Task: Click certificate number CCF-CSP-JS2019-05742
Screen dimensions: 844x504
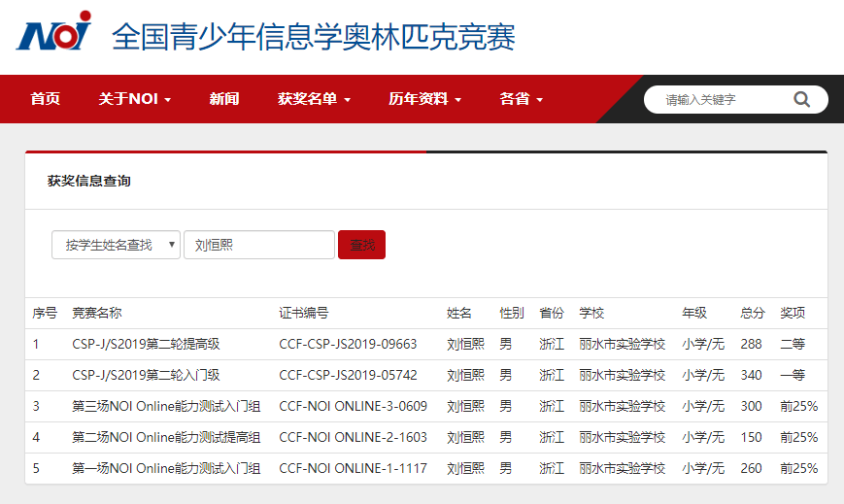Action: pyautogui.click(x=348, y=375)
